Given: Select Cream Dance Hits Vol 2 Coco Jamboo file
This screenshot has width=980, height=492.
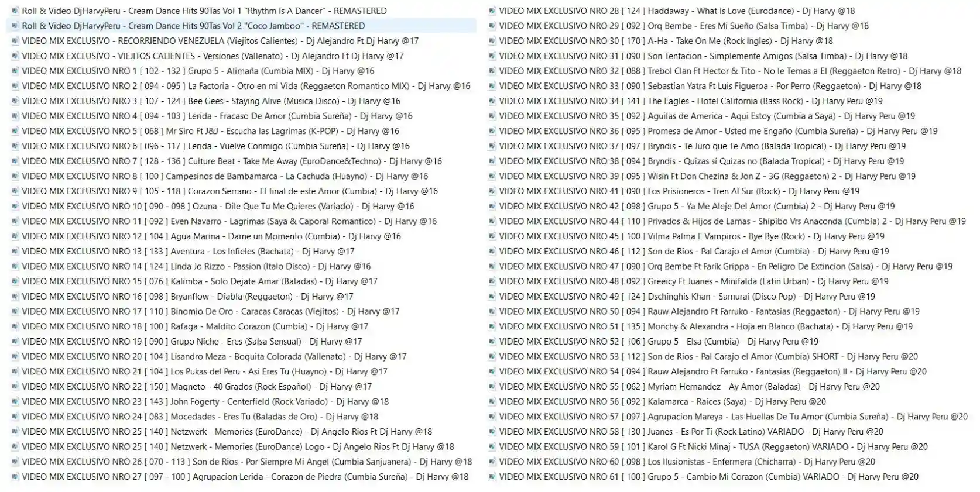Looking at the screenshot, I should pyautogui.click(x=241, y=26).
